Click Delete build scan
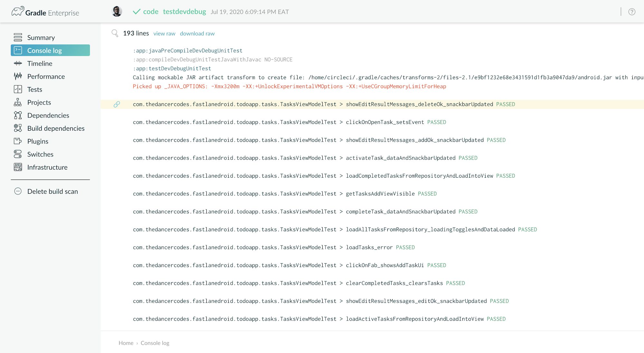644x353 pixels. click(x=52, y=191)
